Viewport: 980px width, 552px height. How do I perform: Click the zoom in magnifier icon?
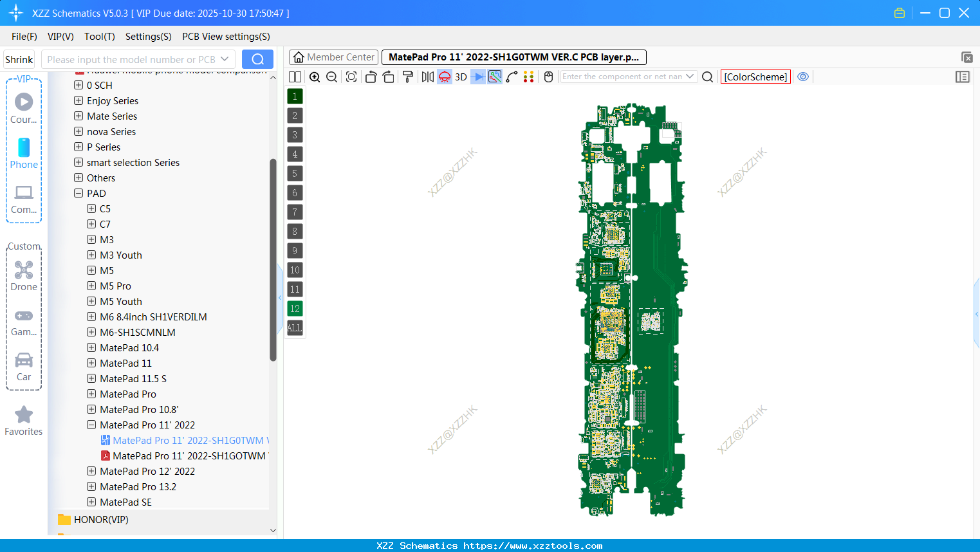coord(315,77)
